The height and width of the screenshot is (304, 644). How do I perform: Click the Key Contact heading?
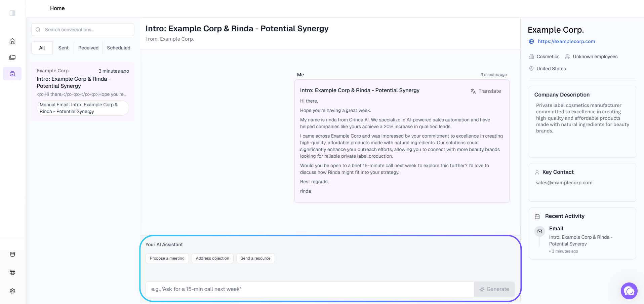[x=558, y=172]
